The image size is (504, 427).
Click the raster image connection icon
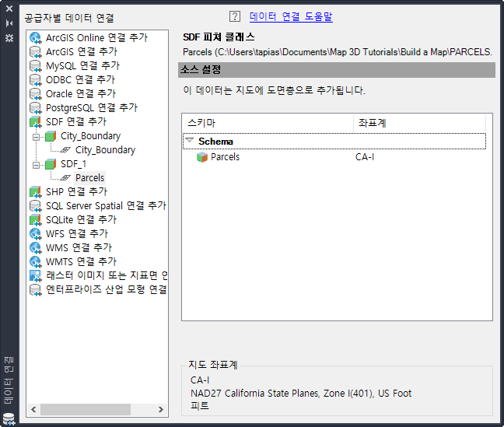tap(35, 276)
